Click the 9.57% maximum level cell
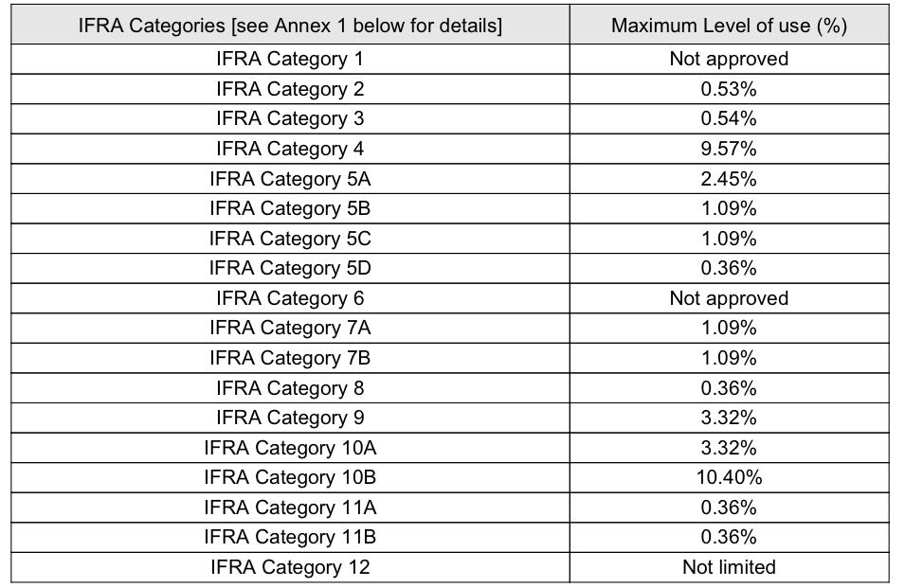 click(729, 149)
